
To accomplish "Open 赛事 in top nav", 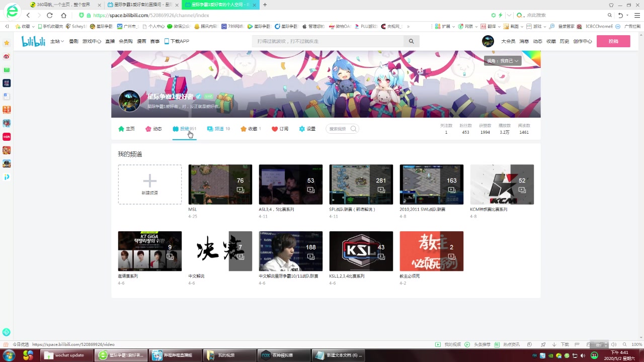I will pos(155,41).
